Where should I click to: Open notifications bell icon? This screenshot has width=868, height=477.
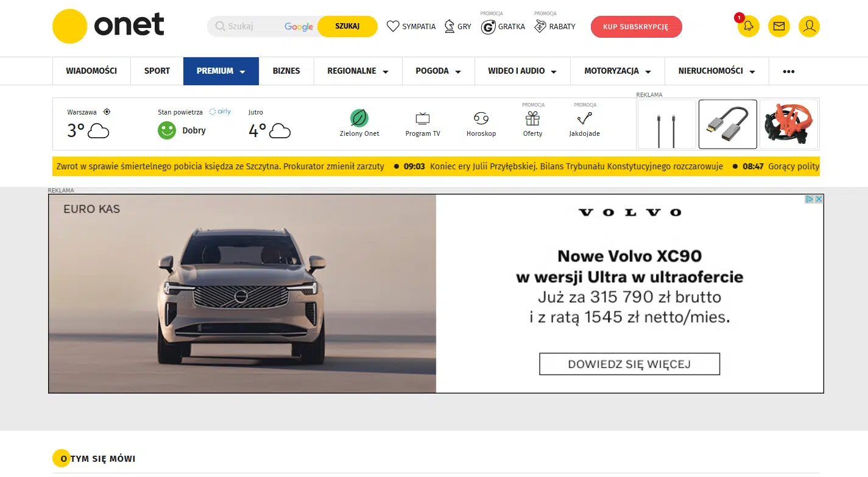click(x=748, y=26)
